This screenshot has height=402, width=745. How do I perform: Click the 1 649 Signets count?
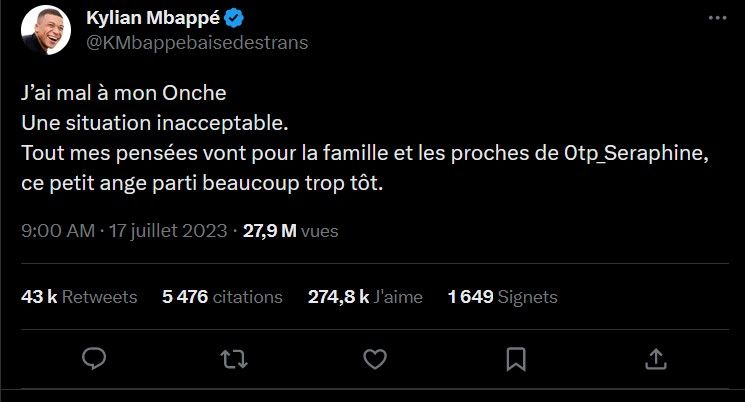(502, 297)
